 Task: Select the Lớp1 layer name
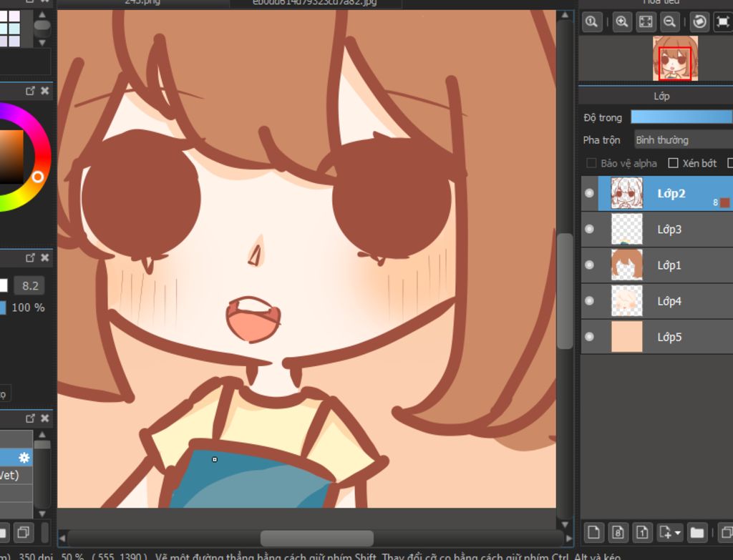[669, 265]
